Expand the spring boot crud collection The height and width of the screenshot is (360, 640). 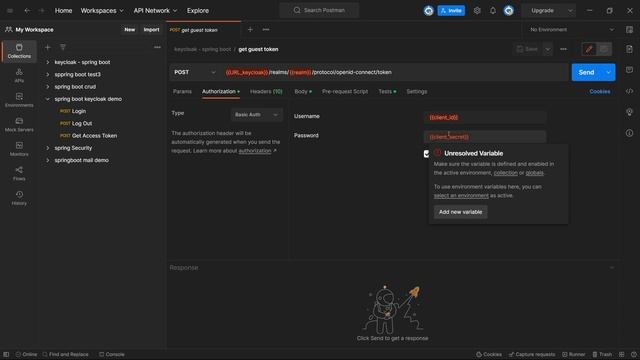click(48, 87)
